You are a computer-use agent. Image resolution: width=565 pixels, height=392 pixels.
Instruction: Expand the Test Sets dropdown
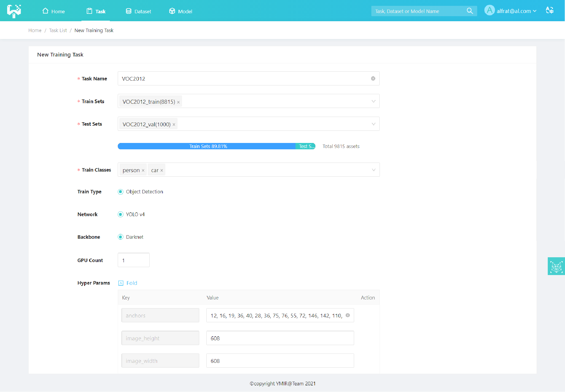click(373, 124)
